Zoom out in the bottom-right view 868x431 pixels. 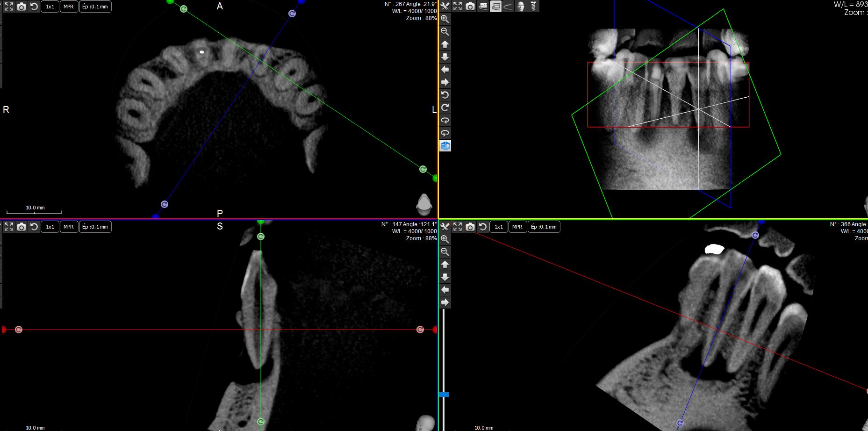coord(445,252)
